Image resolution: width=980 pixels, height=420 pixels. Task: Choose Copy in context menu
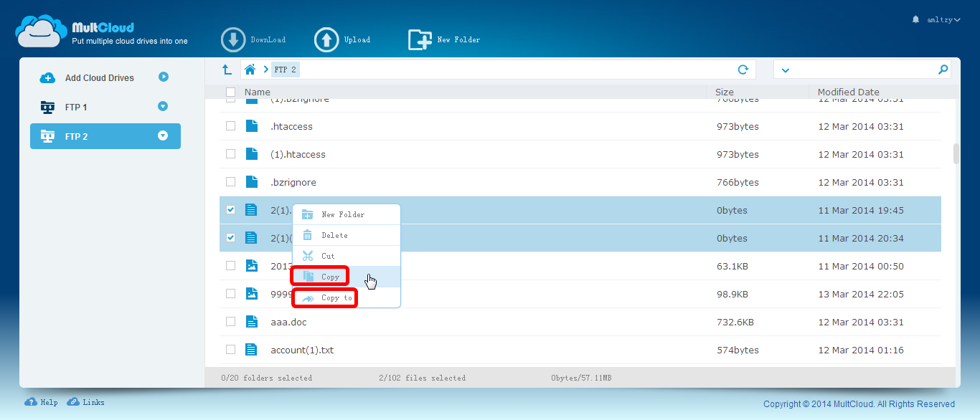click(x=347, y=277)
